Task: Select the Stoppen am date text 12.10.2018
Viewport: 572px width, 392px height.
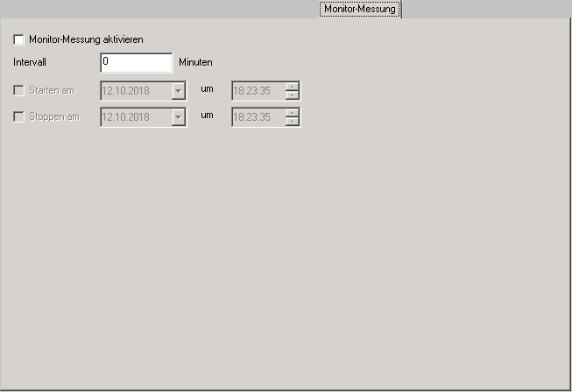Action: point(128,116)
